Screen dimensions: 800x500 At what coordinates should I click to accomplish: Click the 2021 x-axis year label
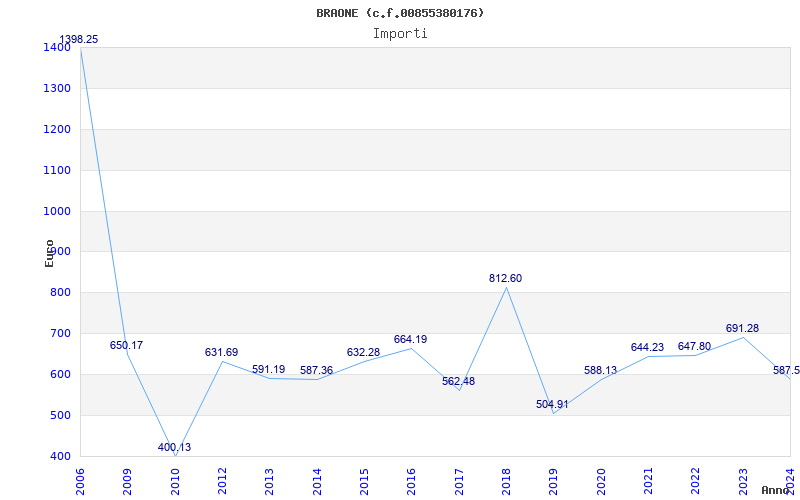point(648,482)
